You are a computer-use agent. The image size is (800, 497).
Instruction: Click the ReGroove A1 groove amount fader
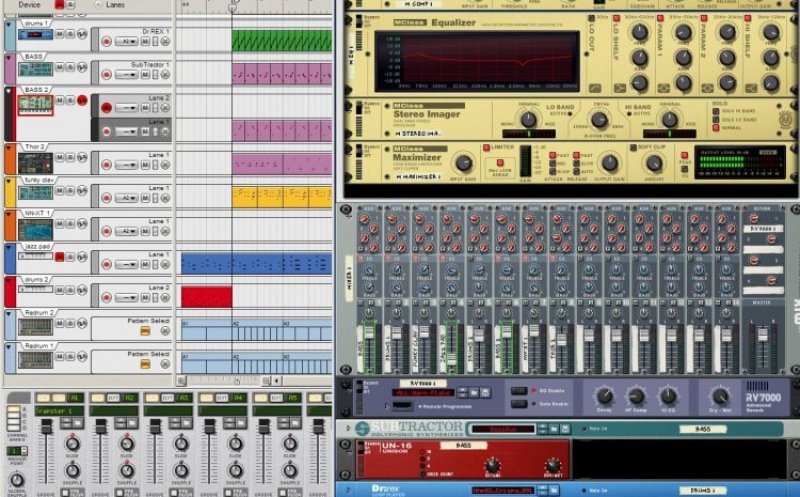pyautogui.click(x=46, y=427)
